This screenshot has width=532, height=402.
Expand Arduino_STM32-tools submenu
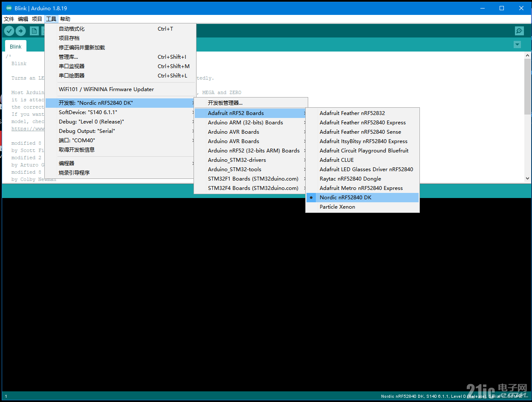tap(251, 169)
